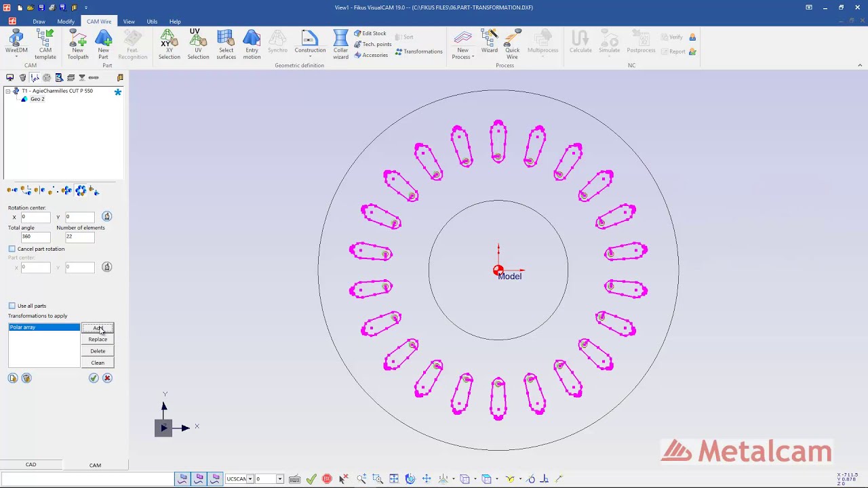
Task: Click the pan move icon
Action: 427,479
